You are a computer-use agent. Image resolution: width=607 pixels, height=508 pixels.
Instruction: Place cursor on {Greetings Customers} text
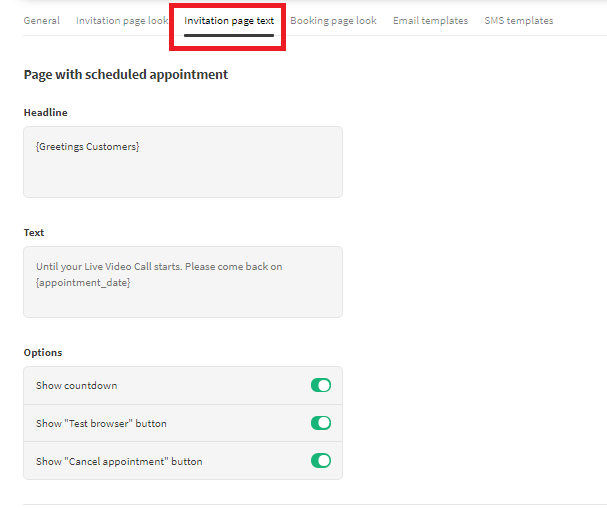click(x=88, y=147)
